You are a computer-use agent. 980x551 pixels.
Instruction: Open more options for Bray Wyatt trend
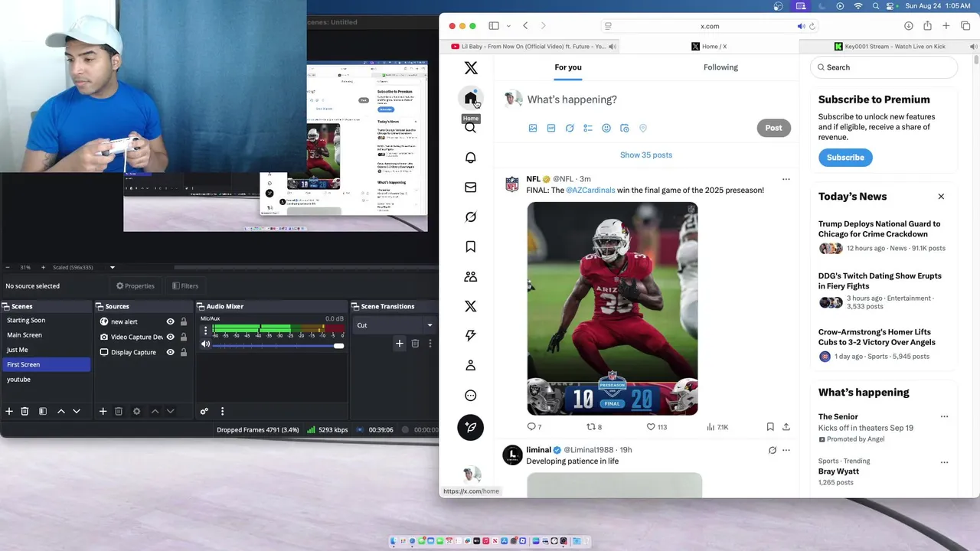(x=944, y=462)
